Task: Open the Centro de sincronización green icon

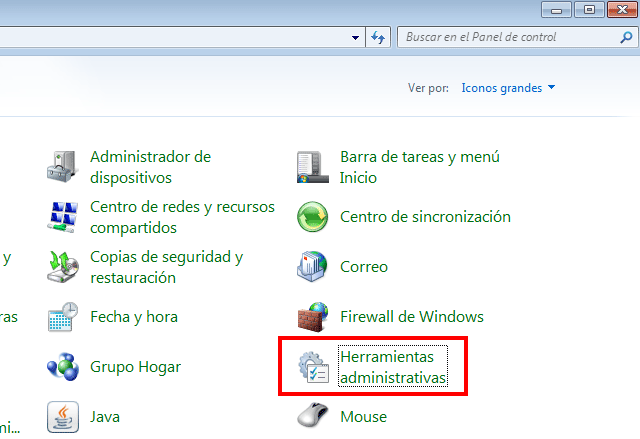Action: click(x=313, y=217)
